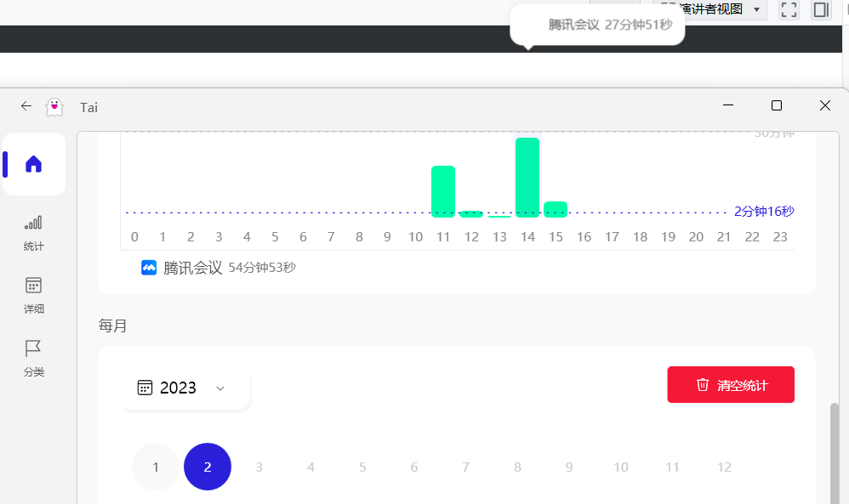Minimize the Tai window

[728, 105]
